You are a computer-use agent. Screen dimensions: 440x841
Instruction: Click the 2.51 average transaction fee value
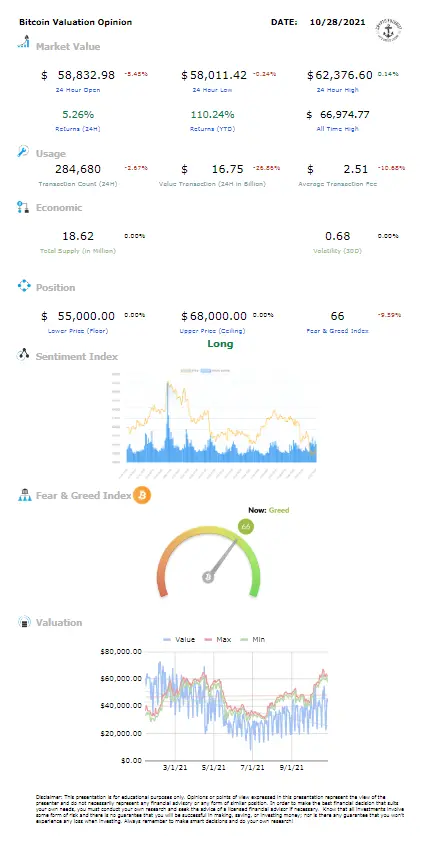(356, 169)
